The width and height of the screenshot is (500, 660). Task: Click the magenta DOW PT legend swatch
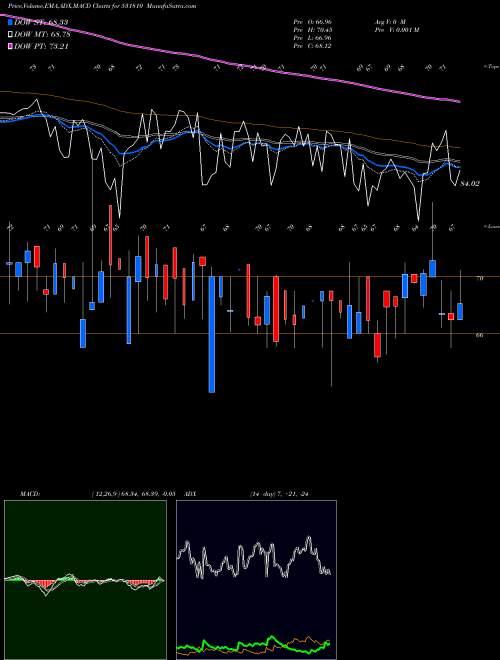coord(10,46)
